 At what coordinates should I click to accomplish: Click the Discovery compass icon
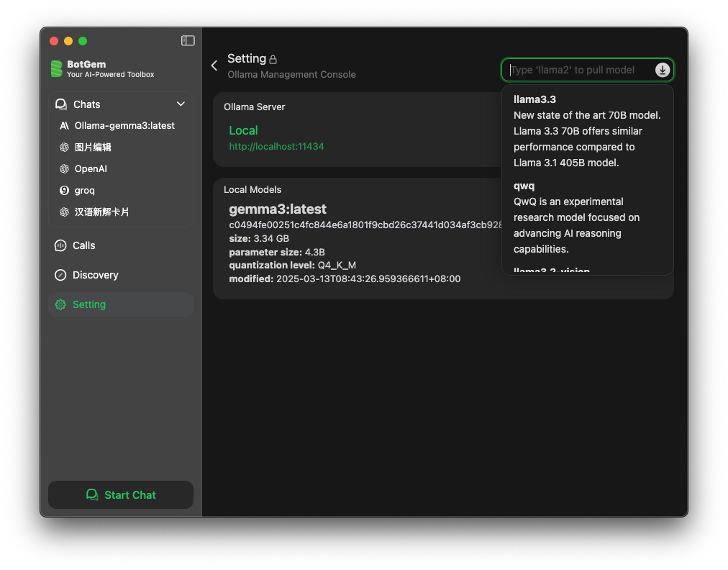pos(60,275)
